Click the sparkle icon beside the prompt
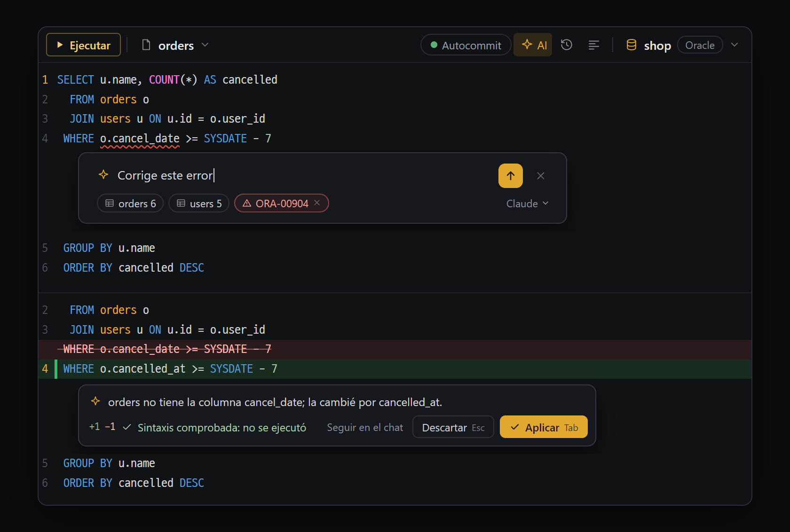790x532 pixels. point(103,175)
